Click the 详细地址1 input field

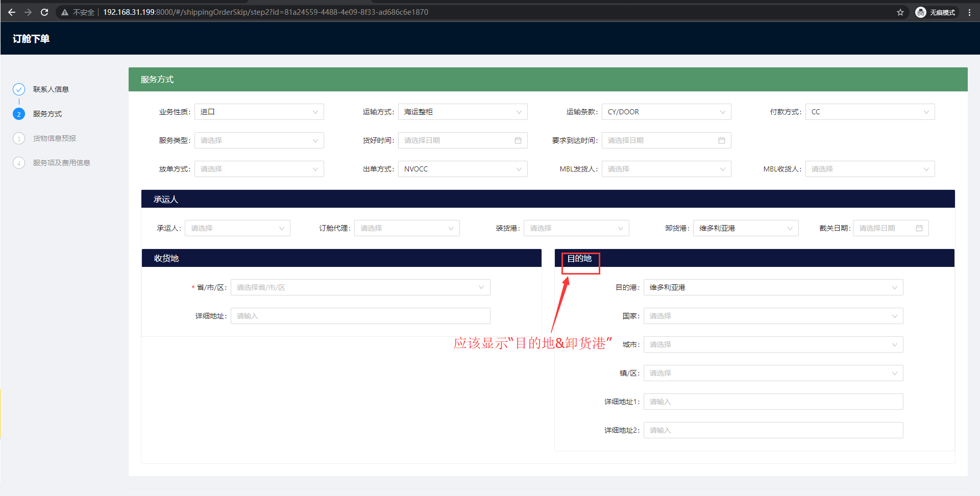pos(773,402)
